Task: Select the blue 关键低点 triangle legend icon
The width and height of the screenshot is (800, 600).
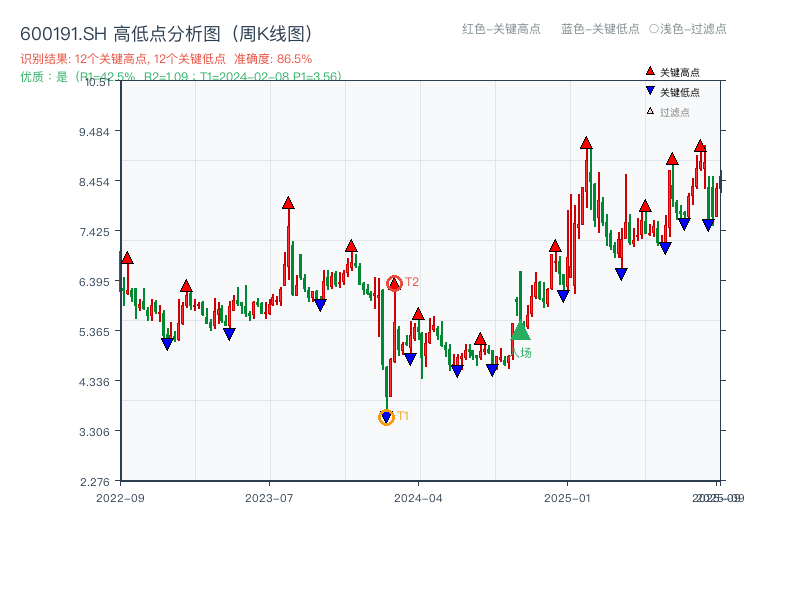Action: pos(648,91)
